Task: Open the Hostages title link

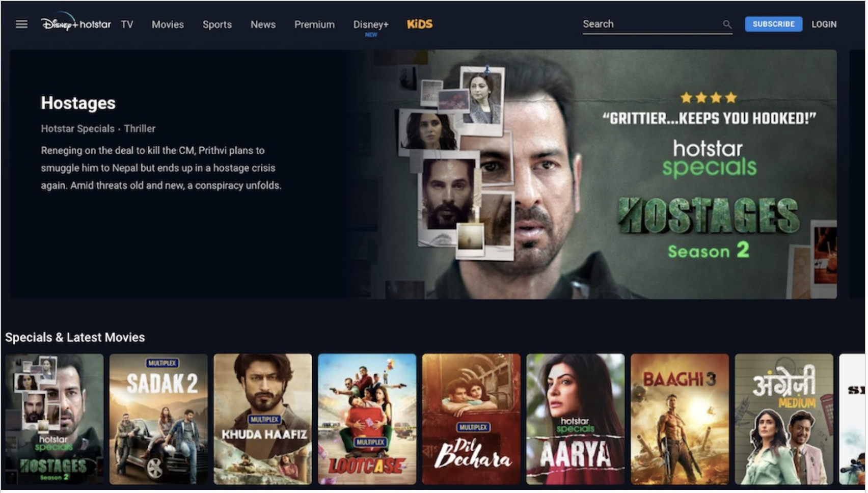Action: tap(78, 103)
